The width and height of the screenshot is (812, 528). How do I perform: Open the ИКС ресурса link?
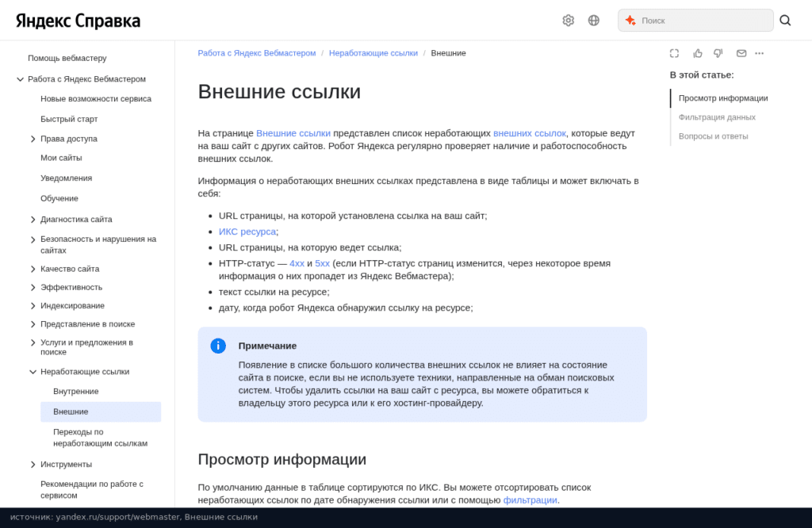click(247, 231)
